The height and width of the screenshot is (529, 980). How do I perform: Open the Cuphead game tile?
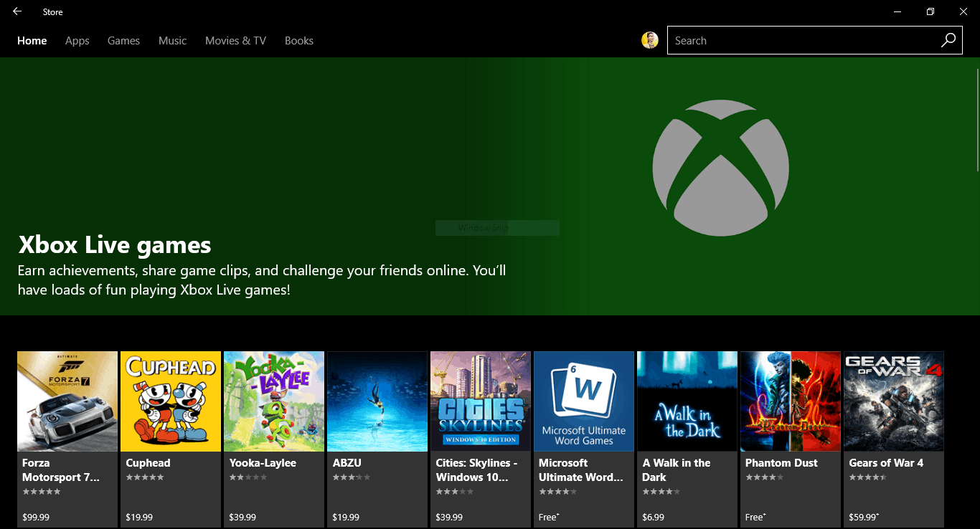pyautogui.click(x=171, y=401)
